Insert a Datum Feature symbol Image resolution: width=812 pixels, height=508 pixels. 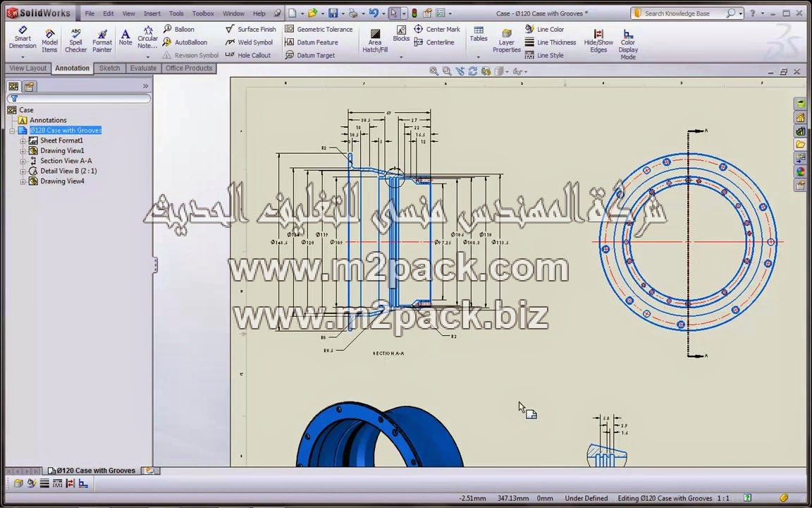(312, 42)
